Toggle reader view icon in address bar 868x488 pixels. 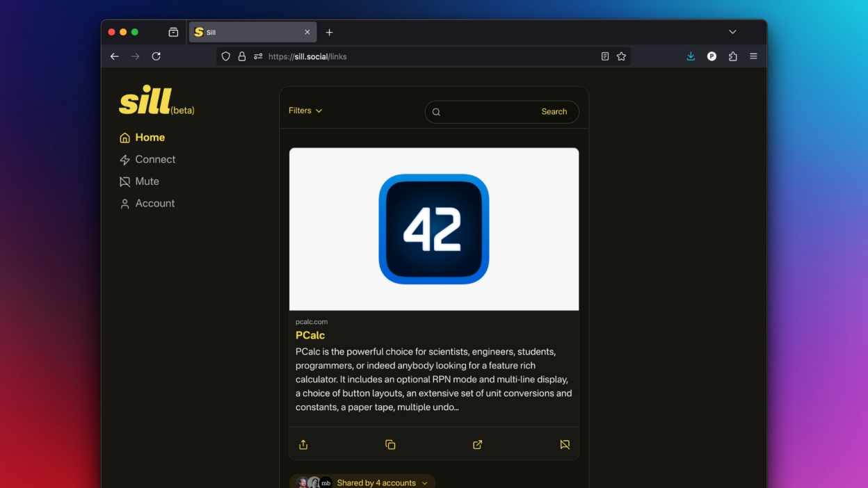[605, 56]
